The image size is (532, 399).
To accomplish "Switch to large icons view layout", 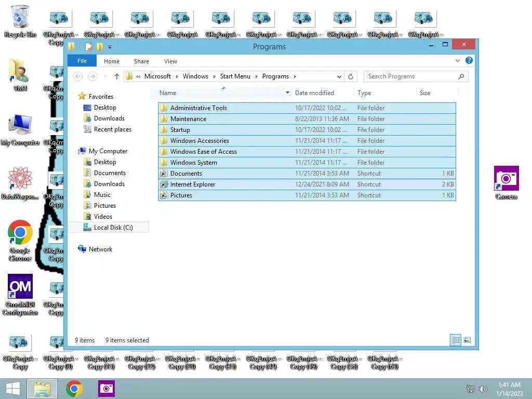I will 467,340.
